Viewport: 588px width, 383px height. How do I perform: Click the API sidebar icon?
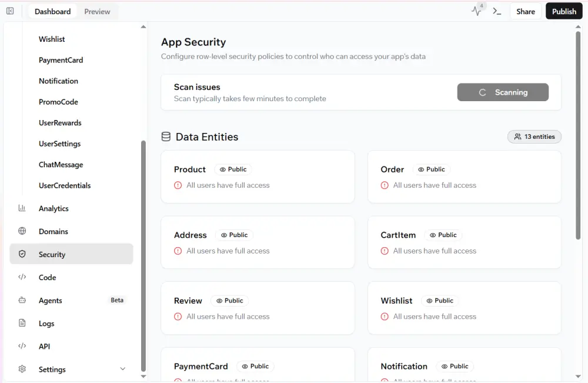[x=22, y=346]
